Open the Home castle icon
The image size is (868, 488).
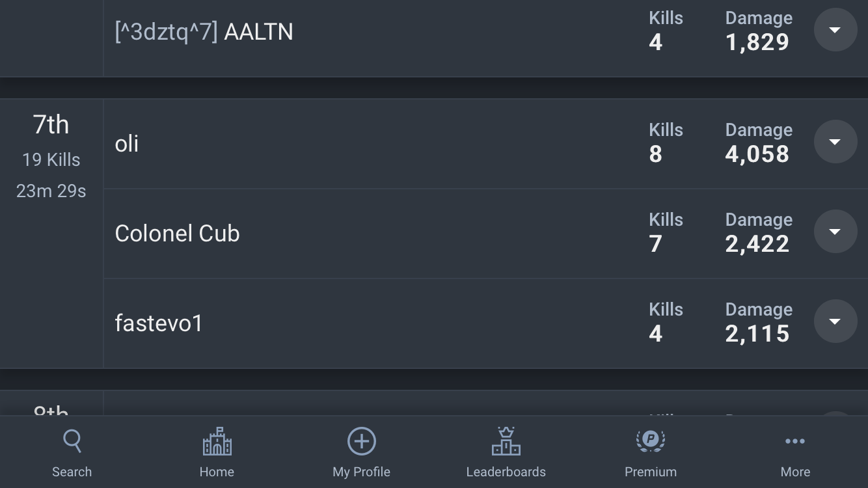217,441
